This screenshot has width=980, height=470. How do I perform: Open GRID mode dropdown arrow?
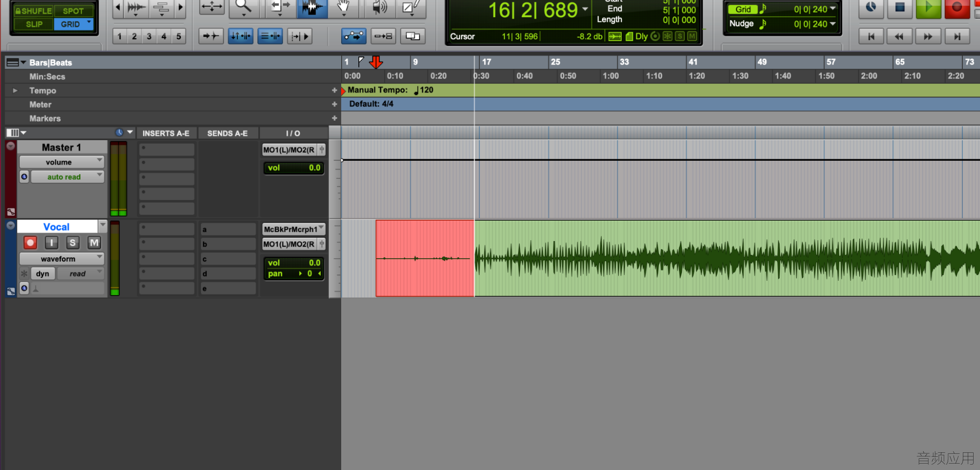89,23
